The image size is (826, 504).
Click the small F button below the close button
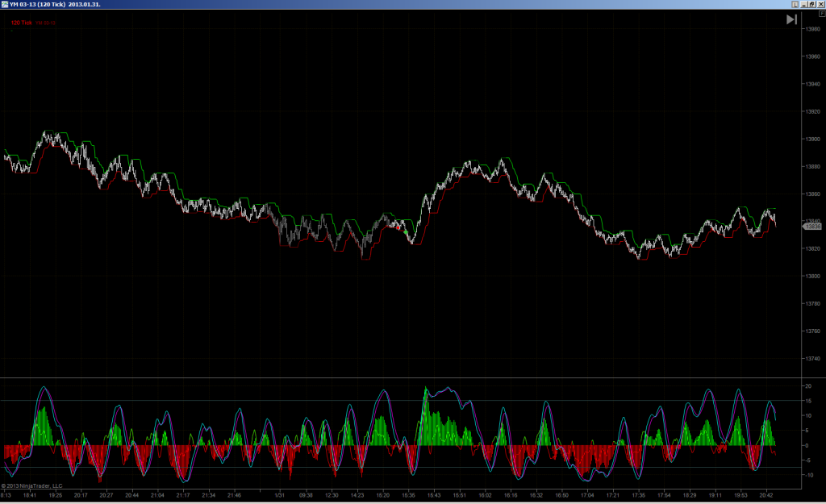822,14
